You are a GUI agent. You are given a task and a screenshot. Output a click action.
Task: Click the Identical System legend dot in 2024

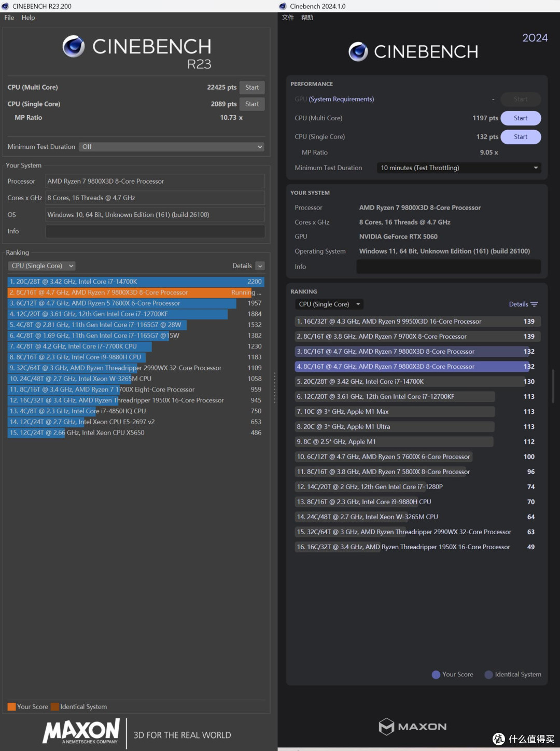(488, 675)
